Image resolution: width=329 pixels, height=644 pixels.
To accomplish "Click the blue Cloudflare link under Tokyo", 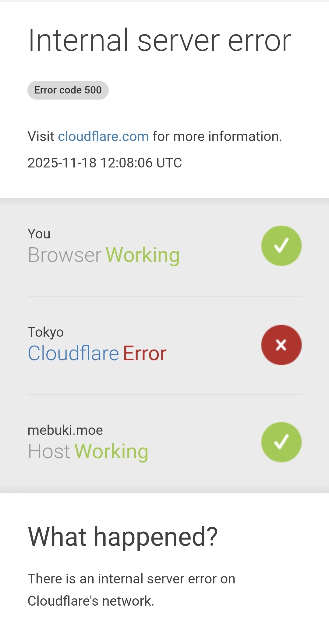I will click(x=73, y=353).
